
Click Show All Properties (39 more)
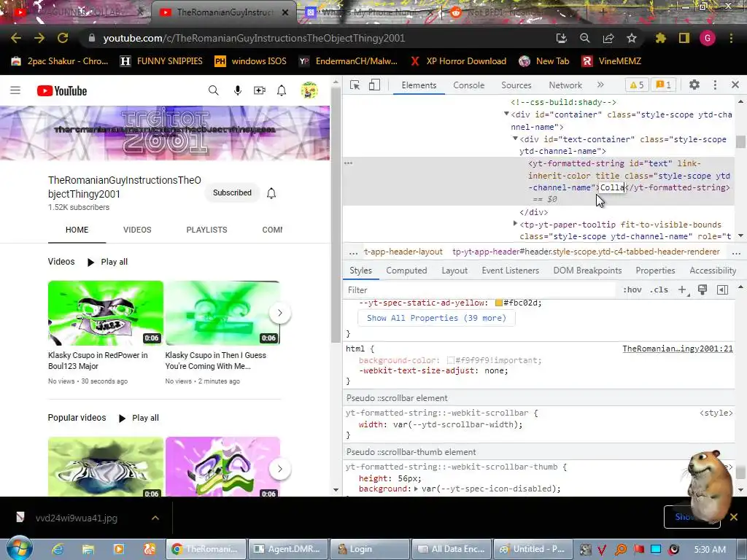click(436, 318)
